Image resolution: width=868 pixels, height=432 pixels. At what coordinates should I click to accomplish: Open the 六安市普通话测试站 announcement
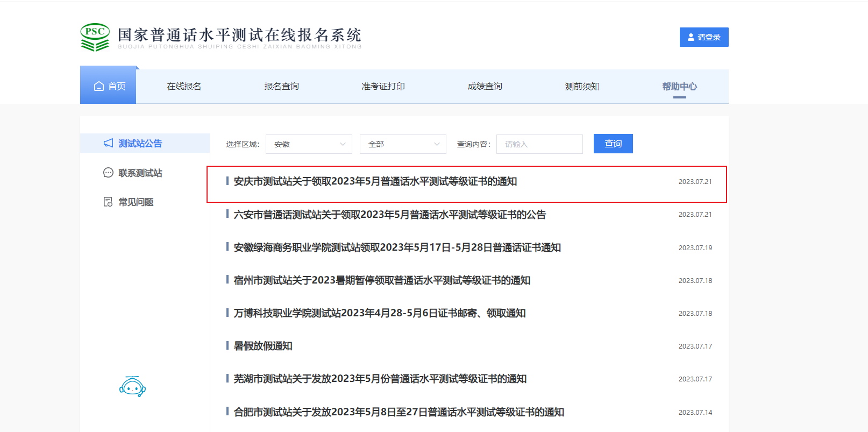pos(390,215)
